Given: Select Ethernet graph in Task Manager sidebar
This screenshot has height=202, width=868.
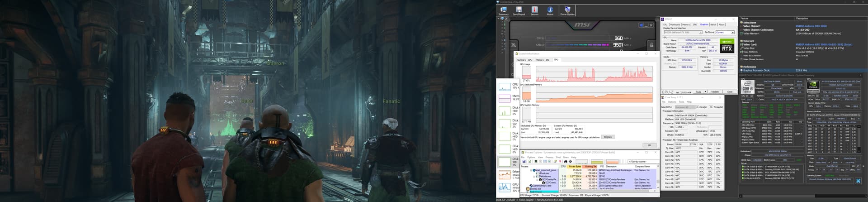Looking at the screenshot, I should (x=509, y=174).
